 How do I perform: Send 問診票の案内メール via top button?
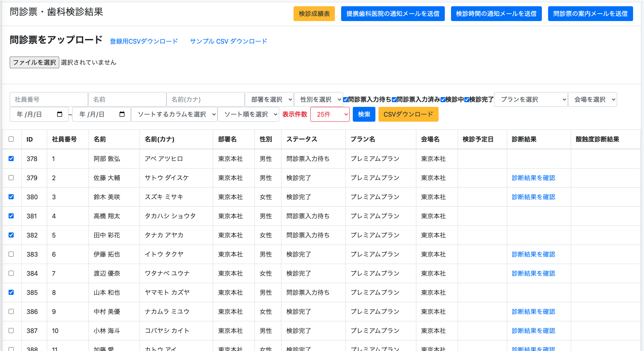point(590,14)
